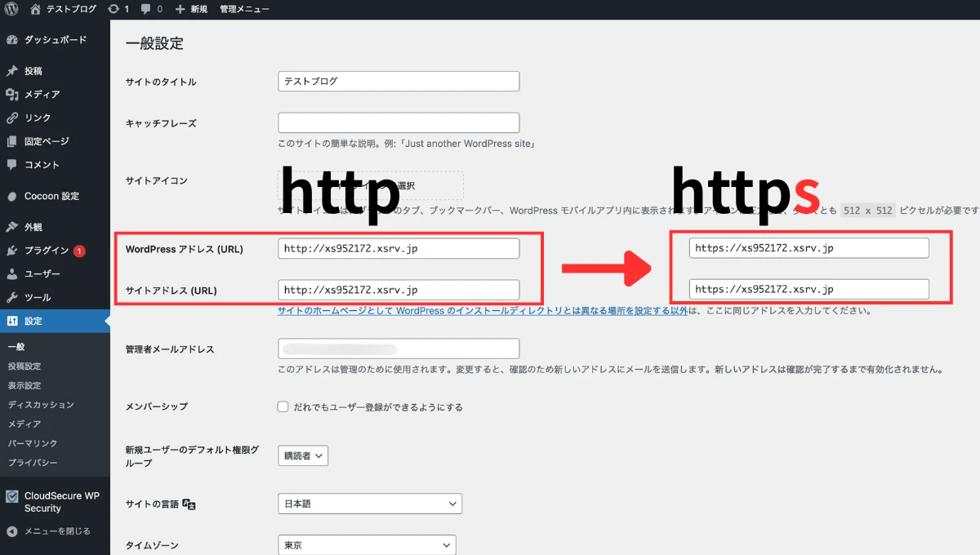Click the タイムゾーン label
Image resolution: width=980 pixels, height=555 pixels.
point(152,544)
